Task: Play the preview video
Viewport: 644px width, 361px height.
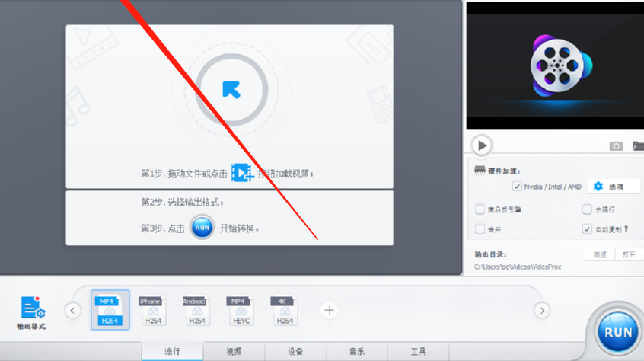Action: coord(482,145)
